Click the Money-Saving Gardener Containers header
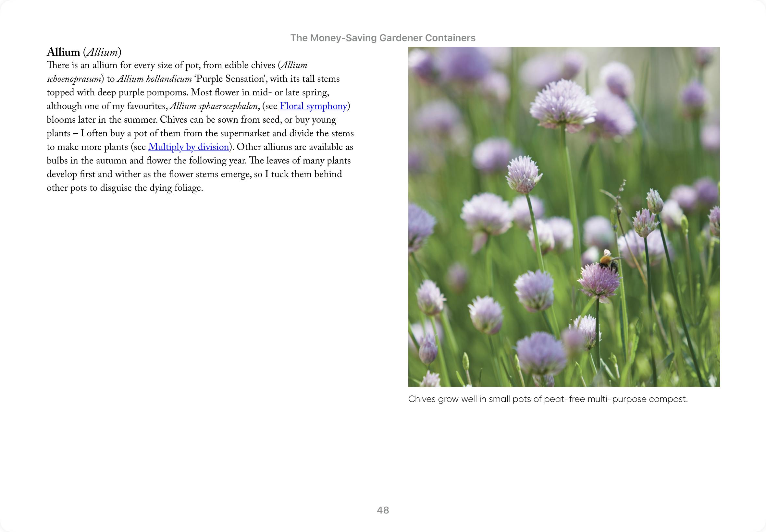Viewport: 766px width, 532px height. pyautogui.click(x=382, y=38)
